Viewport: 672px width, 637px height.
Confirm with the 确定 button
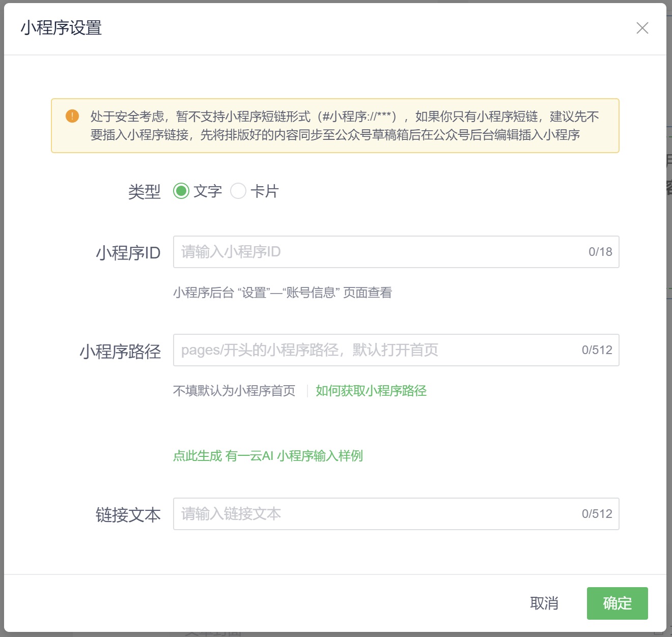pos(618,603)
